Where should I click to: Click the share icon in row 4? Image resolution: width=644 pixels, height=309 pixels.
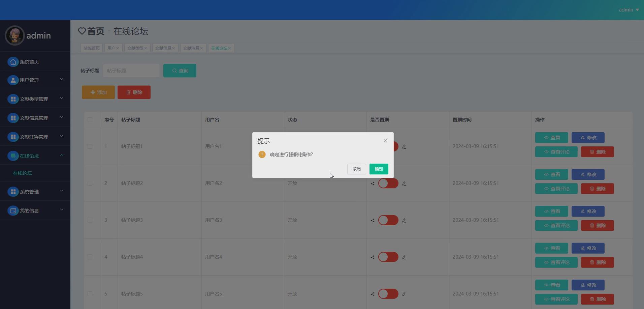coord(373,257)
